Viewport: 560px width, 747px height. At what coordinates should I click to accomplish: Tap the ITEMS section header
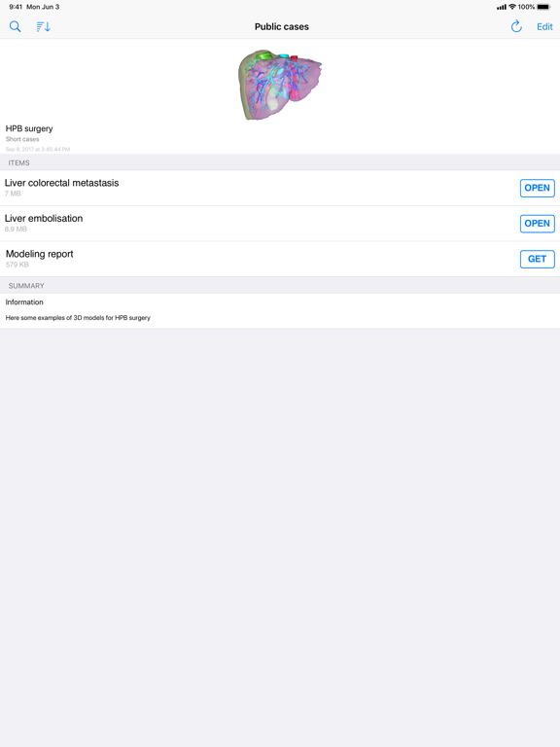click(19, 163)
